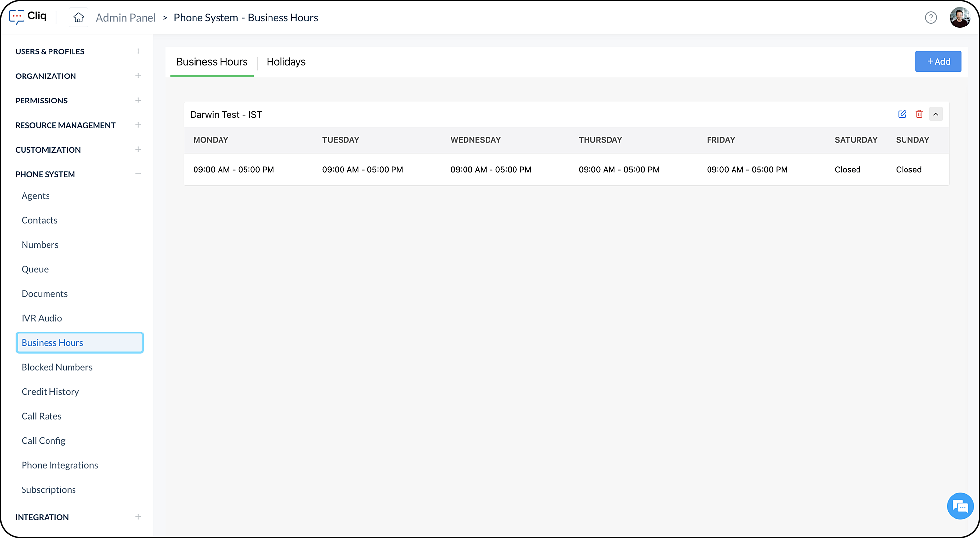Click the Cliq logo icon

pyautogui.click(x=17, y=17)
